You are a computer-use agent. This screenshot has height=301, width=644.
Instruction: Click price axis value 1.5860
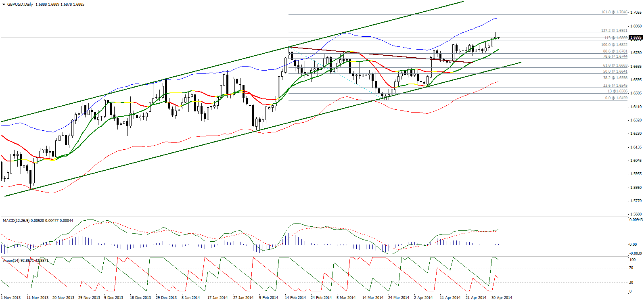point(636,188)
